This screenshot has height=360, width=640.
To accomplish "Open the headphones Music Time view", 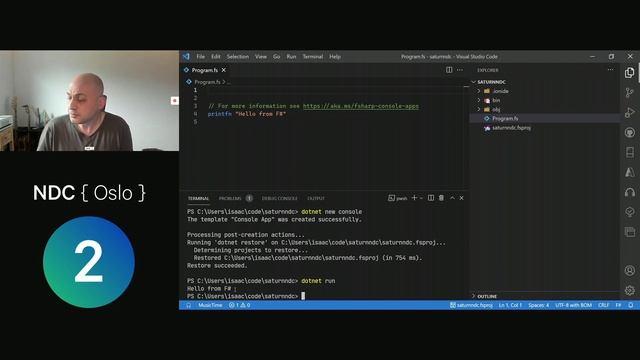I will pyautogui.click(x=629, y=192).
